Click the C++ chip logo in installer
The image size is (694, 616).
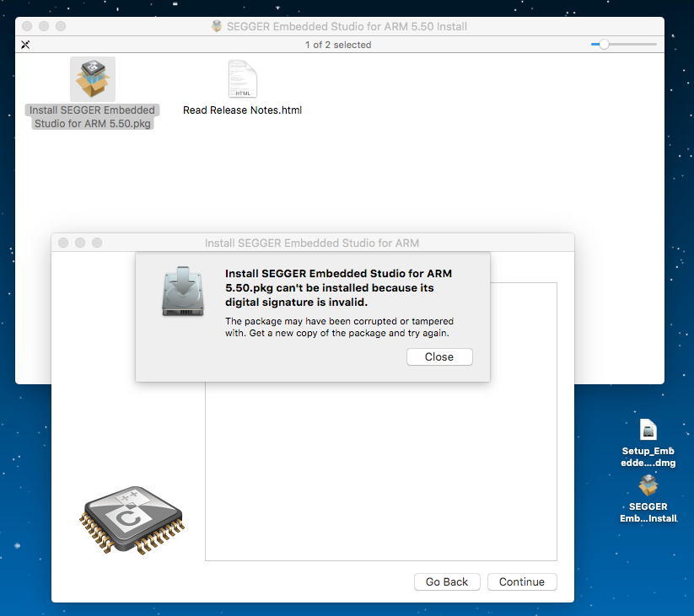coord(132,520)
